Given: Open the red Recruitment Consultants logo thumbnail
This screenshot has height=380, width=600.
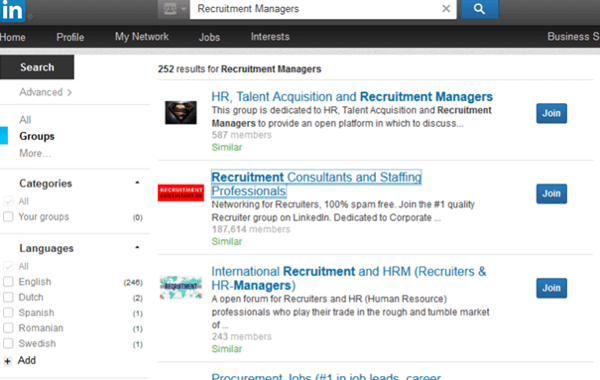Looking at the screenshot, I should pos(181,192).
